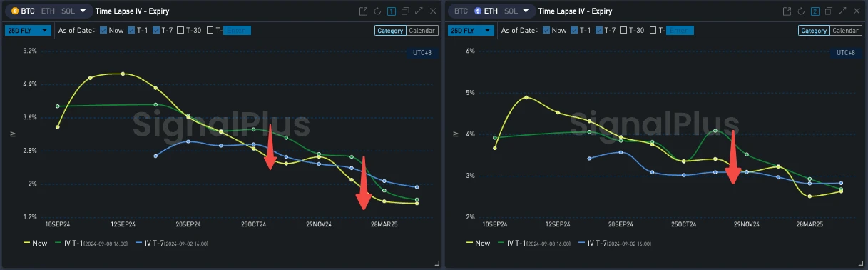868x270 pixels.
Task: Open the 25D FLY dropdown in BTC panel
Action: pos(29,31)
